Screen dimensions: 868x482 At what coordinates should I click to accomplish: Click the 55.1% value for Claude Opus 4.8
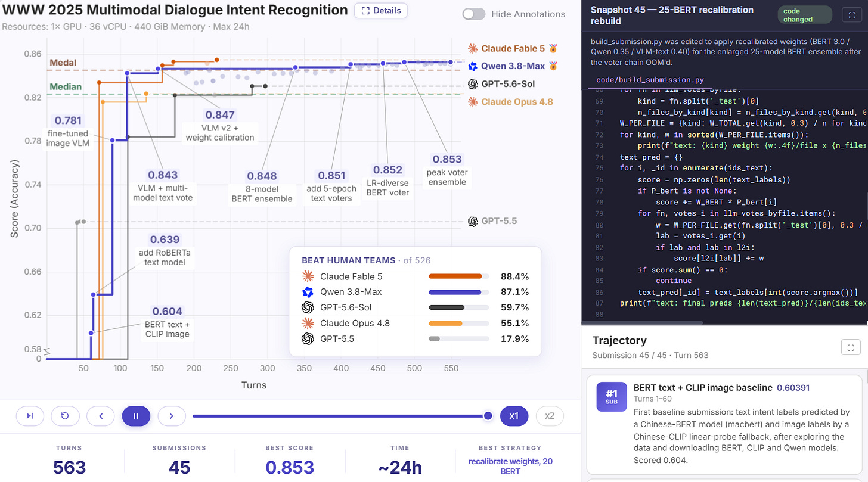click(516, 323)
